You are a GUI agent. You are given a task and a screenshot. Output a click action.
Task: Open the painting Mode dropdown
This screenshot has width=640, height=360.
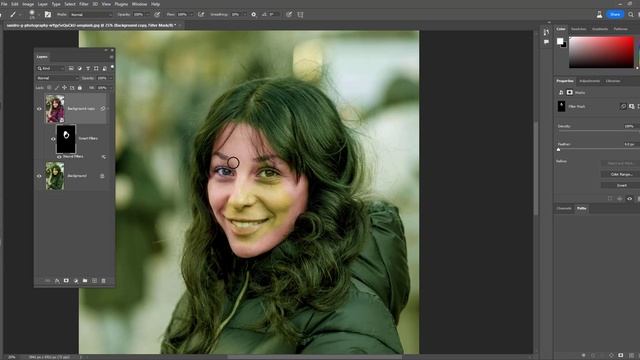(x=91, y=14)
